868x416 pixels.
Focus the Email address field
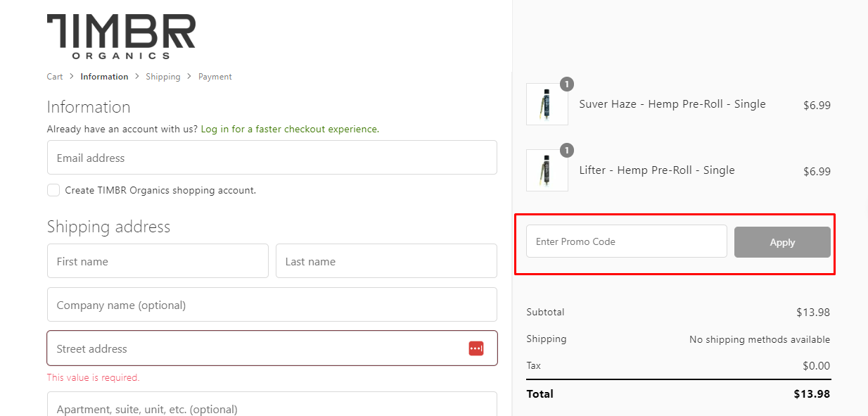click(x=272, y=158)
